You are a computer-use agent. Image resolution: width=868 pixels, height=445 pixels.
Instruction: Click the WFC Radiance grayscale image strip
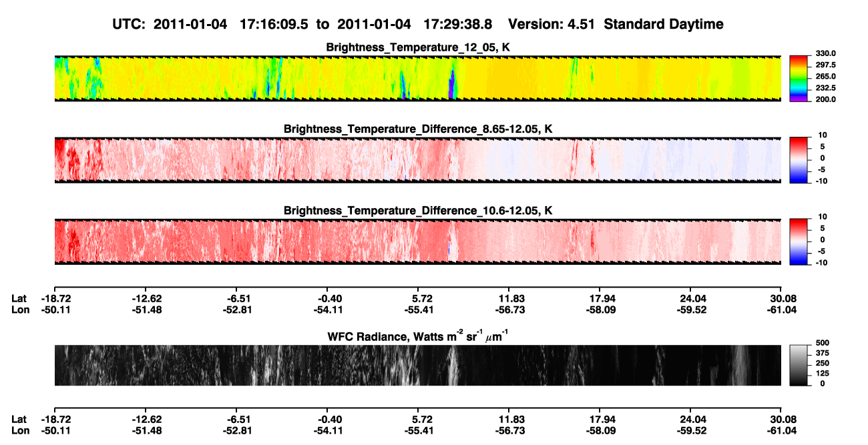coord(417,365)
